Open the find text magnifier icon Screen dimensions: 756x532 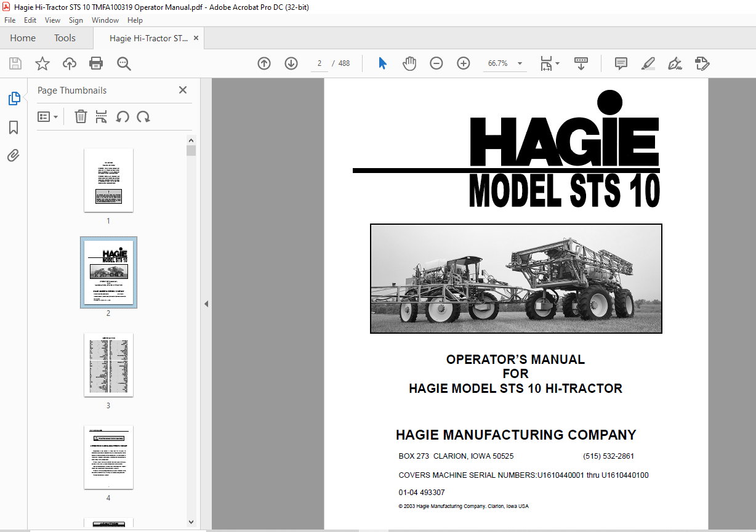click(124, 63)
